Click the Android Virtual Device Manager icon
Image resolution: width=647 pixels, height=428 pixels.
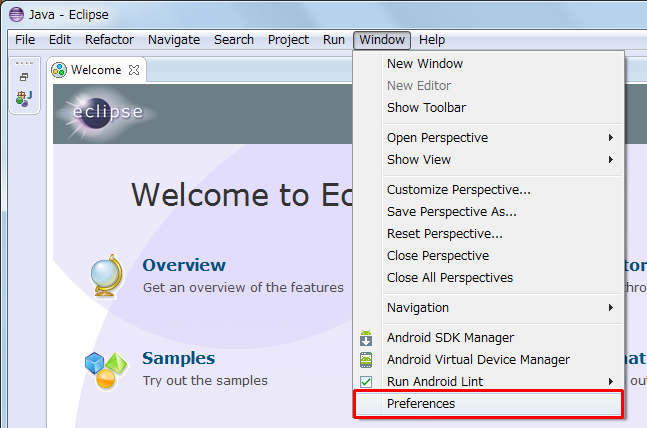[x=366, y=360]
